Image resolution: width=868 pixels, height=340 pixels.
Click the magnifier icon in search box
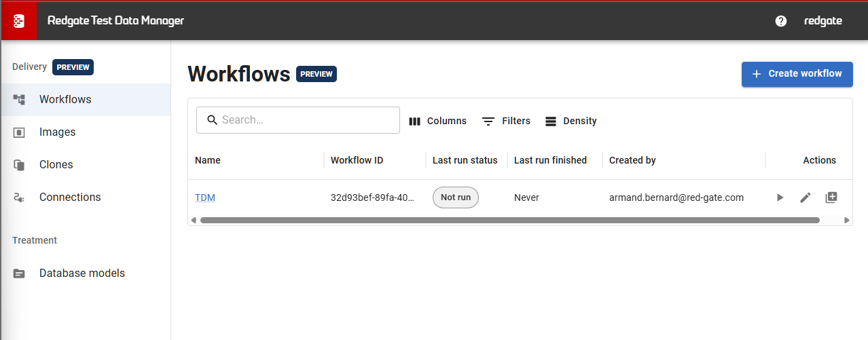(x=211, y=120)
